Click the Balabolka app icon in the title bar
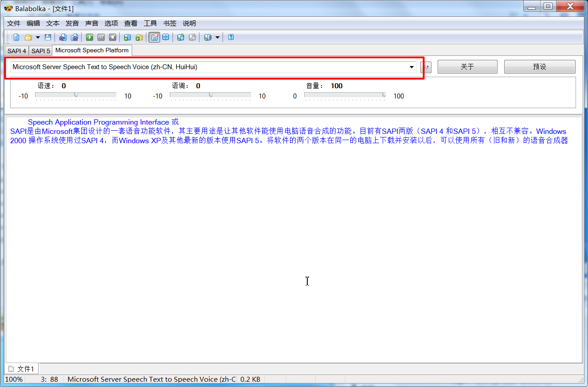This screenshot has width=588, height=387. tap(8, 8)
